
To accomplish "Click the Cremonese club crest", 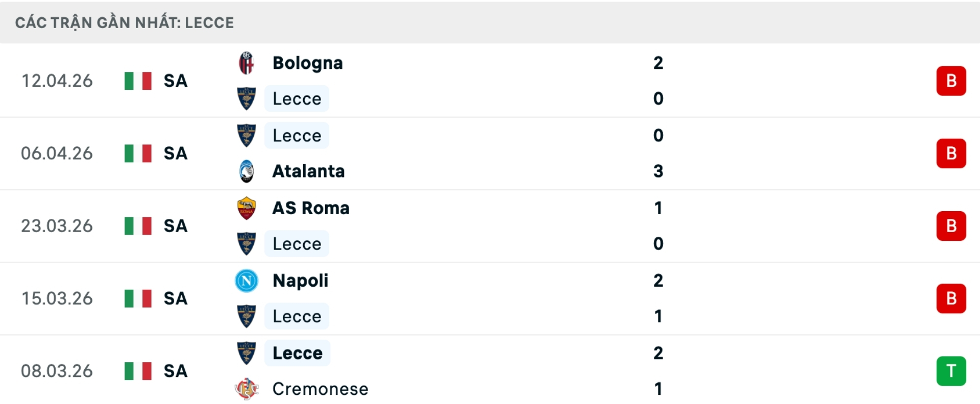I will [247, 389].
